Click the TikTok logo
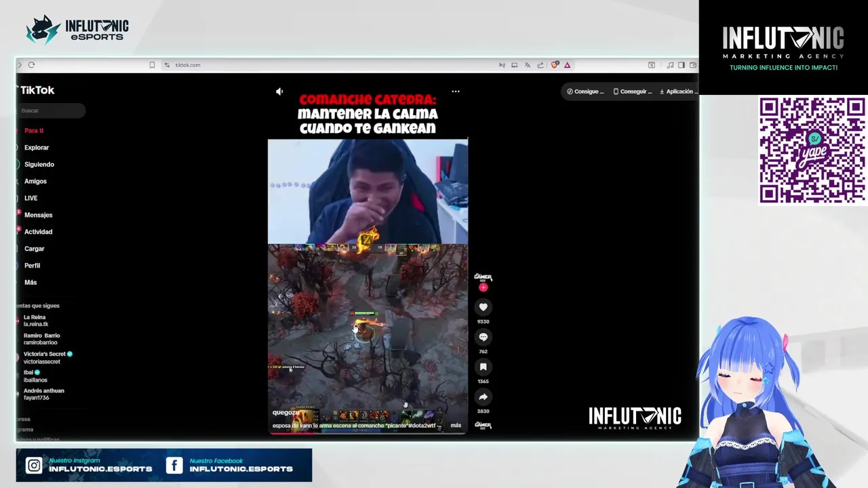 click(x=37, y=90)
